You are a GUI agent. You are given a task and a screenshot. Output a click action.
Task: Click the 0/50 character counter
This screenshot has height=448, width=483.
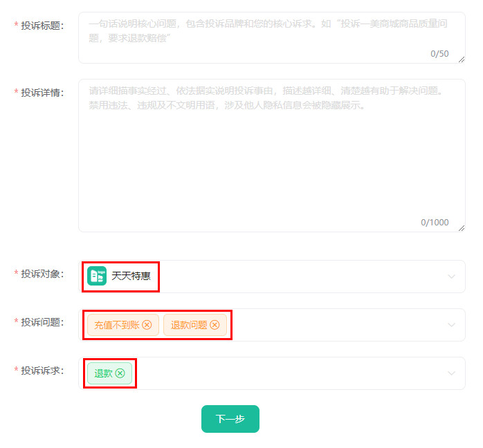[439, 54]
